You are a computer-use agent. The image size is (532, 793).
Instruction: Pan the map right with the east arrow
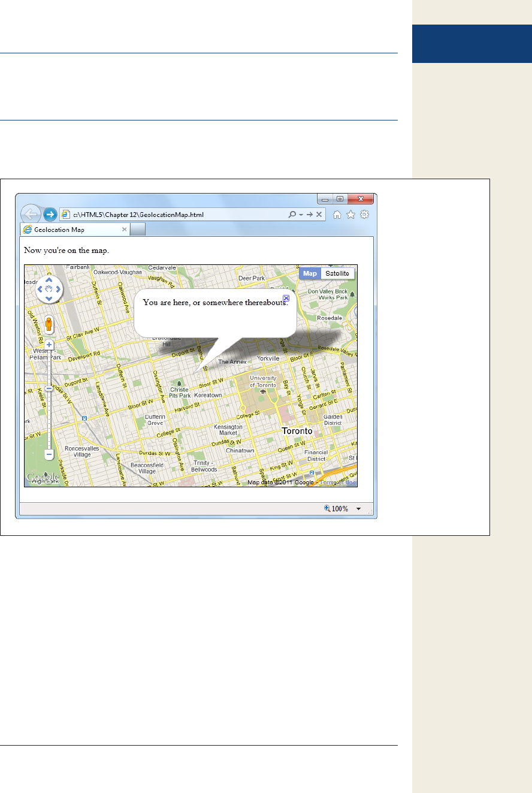pos(58,289)
